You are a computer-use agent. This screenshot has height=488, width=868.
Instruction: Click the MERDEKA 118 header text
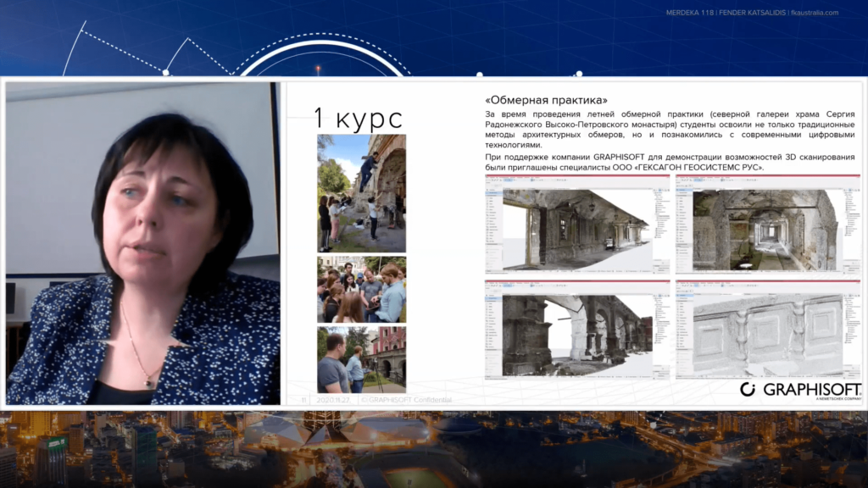[x=690, y=13]
